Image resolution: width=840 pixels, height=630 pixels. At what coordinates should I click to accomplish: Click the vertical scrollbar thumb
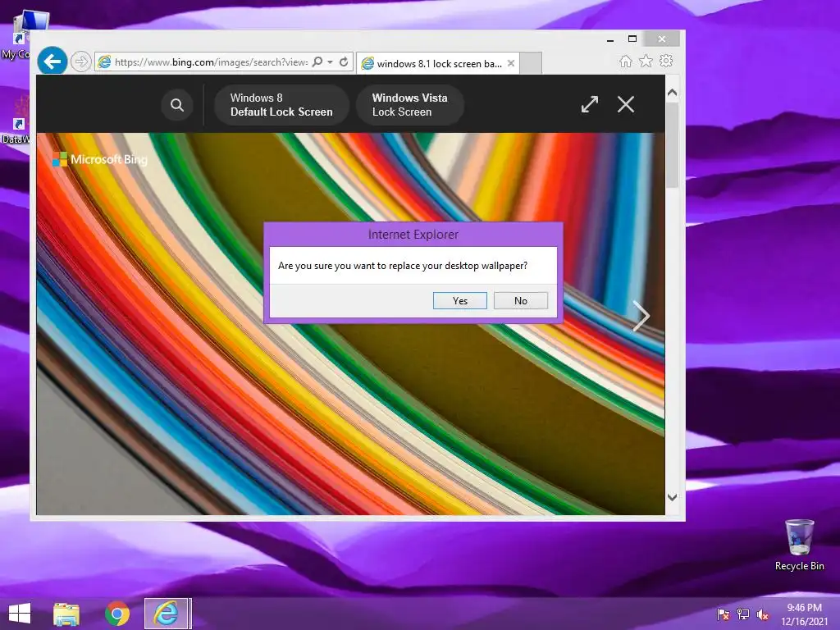click(x=673, y=144)
